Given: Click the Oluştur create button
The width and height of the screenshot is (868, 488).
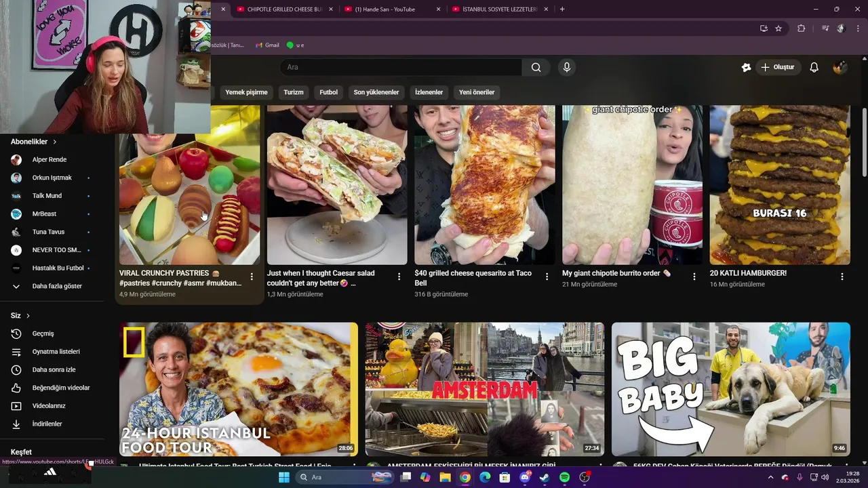Looking at the screenshot, I should point(778,67).
